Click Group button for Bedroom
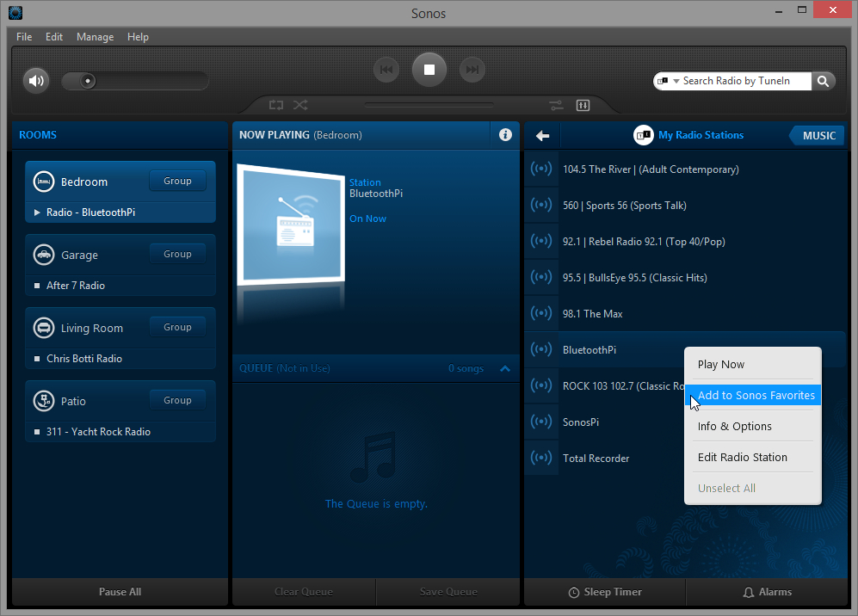 (177, 181)
